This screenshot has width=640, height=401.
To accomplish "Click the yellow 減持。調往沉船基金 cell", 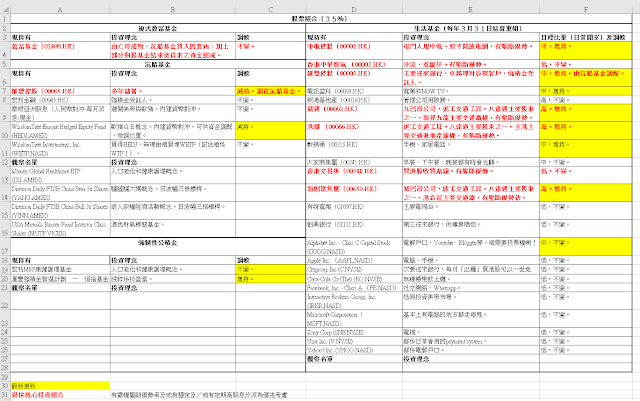I will (271, 91).
